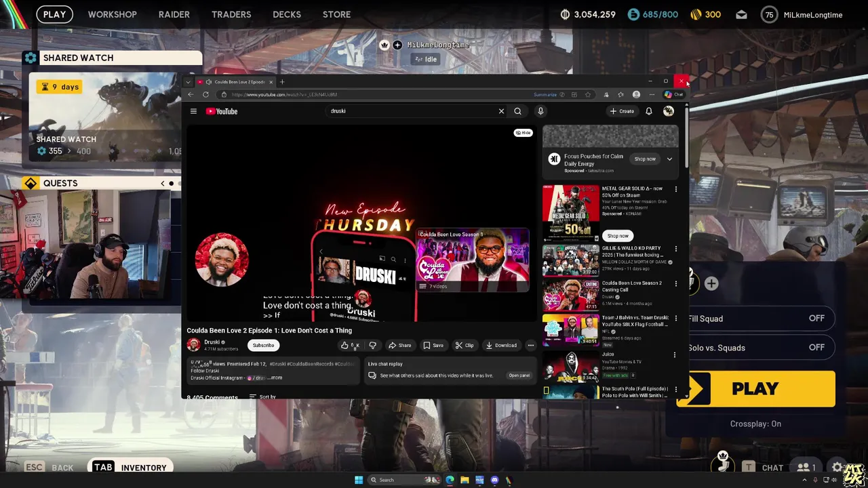Click the YouTube logo home link
This screenshot has height=488, width=868.
point(222,111)
